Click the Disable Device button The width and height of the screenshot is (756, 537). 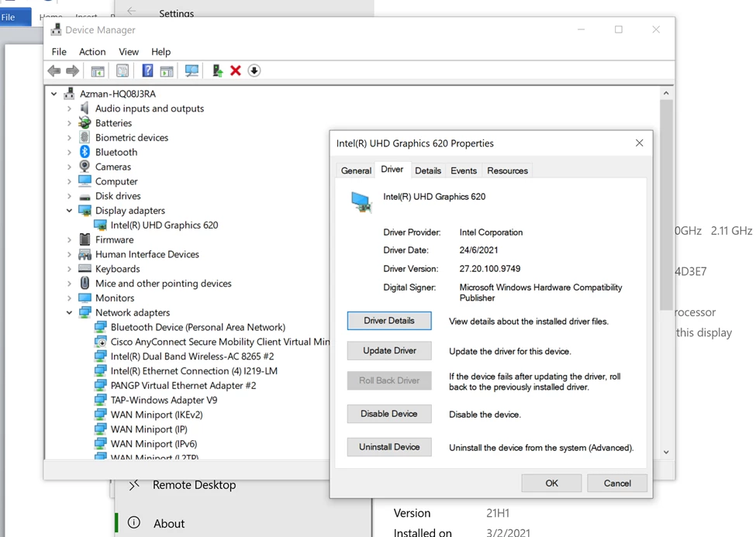(x=389, y=414)
